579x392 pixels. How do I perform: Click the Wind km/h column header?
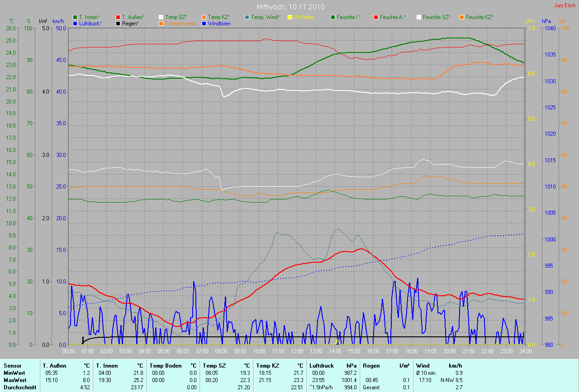pos(439,365)
